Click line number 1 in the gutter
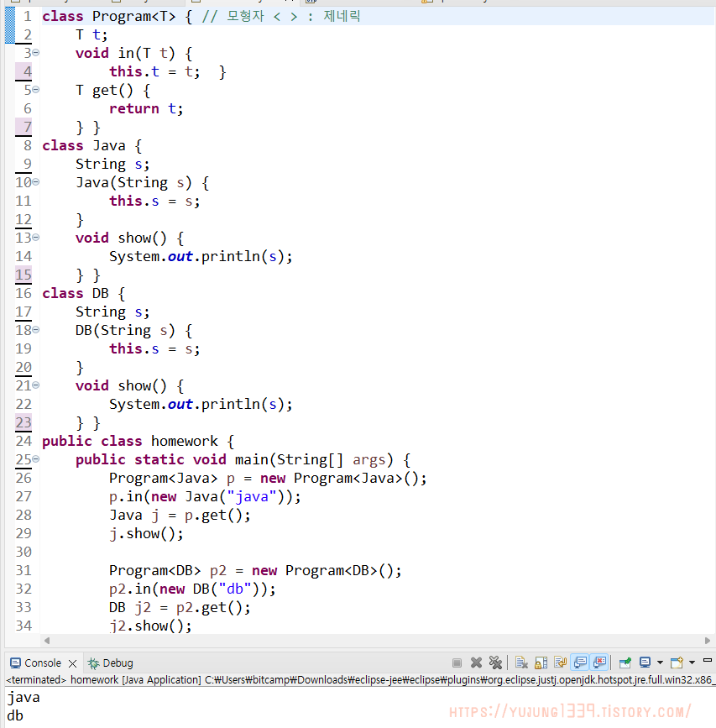 point(28,16)
